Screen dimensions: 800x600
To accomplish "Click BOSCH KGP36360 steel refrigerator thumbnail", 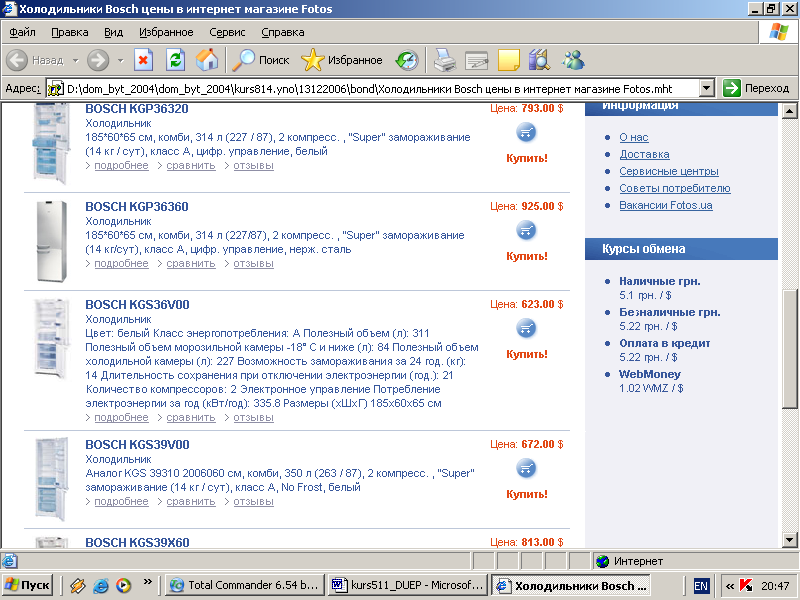I will tap(52, 241).
